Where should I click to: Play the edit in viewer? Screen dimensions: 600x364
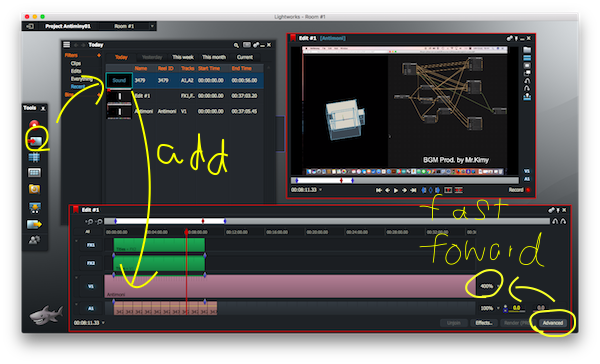pyautogui.click(x=396, y=190)
